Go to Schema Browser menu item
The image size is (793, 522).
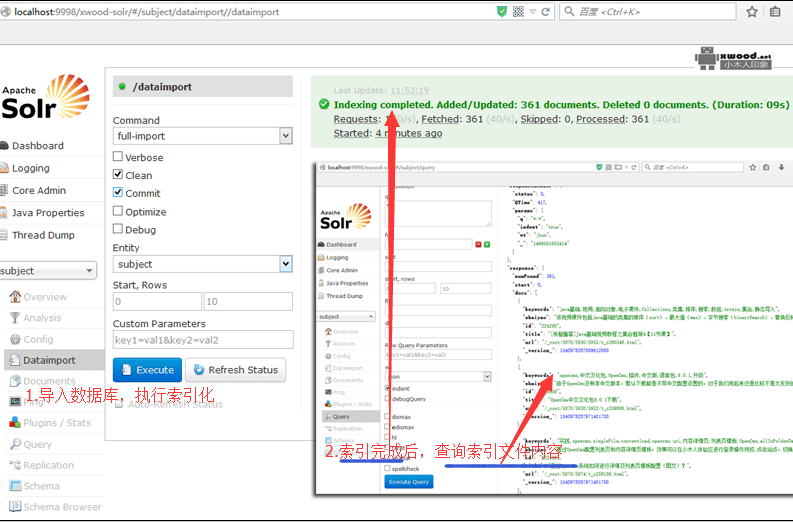(62, 506)
